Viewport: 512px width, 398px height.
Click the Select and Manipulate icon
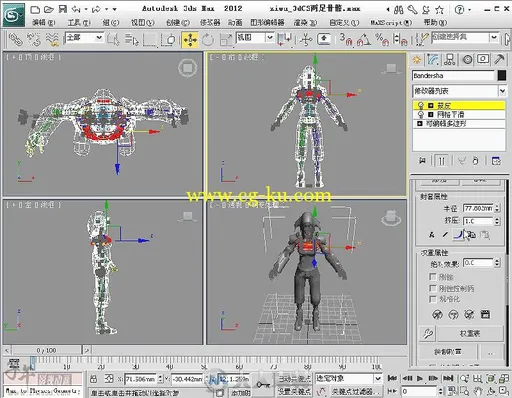click(305, 40)
